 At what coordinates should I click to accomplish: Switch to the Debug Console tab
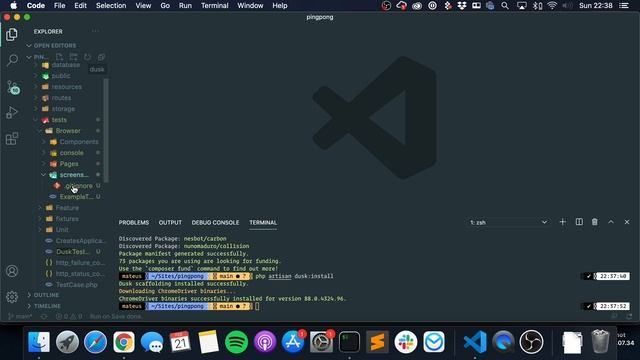click(x=216, y=222)
